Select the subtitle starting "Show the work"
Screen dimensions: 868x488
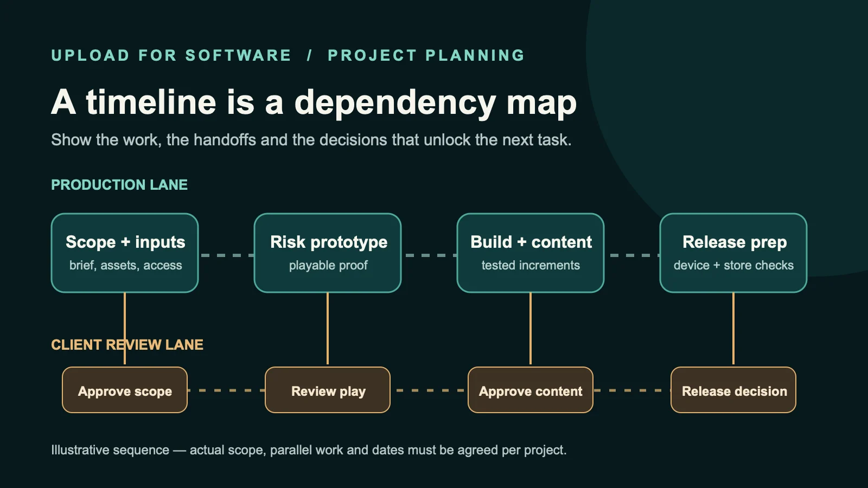point(311,140)
